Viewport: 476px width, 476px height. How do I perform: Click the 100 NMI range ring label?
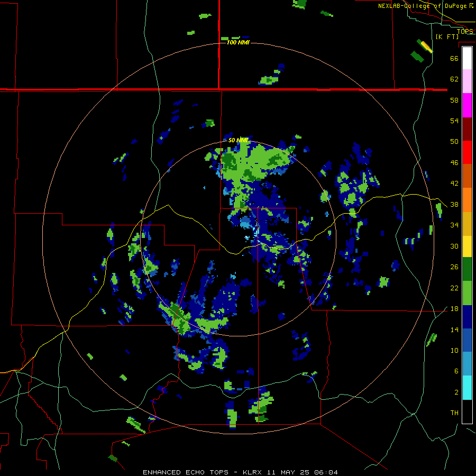pyautogui.click(x=238, y=42)
